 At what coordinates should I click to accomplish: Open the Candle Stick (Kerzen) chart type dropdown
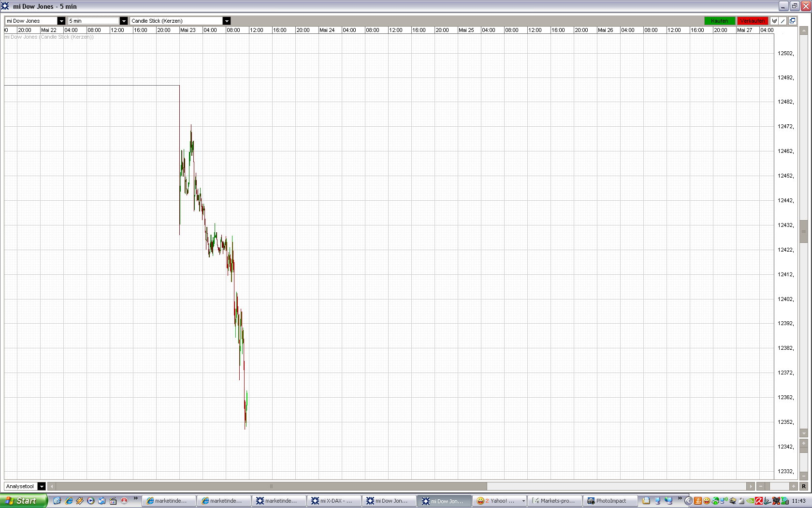tap(226, 21)
